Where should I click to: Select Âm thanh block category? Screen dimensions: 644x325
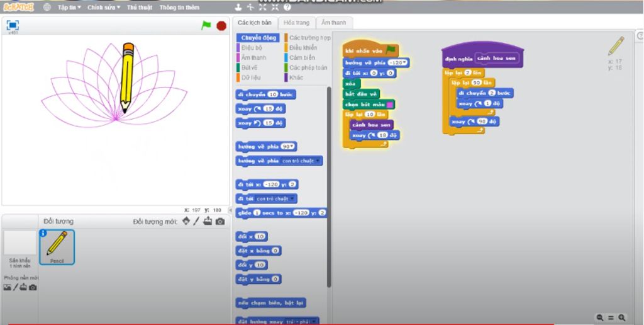tap(253, 57)
